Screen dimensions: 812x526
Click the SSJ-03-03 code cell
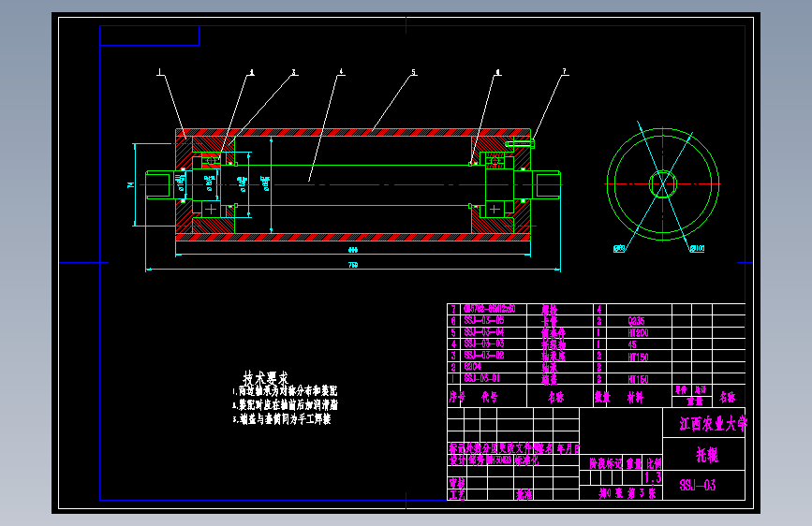tap(484, 343)
